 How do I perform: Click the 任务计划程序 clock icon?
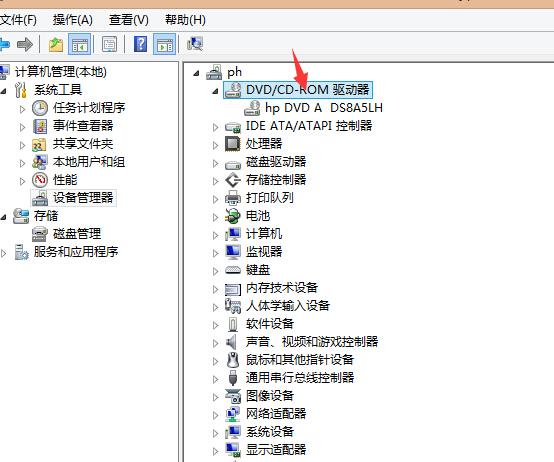pyautogui.click(x=40, y=108)
